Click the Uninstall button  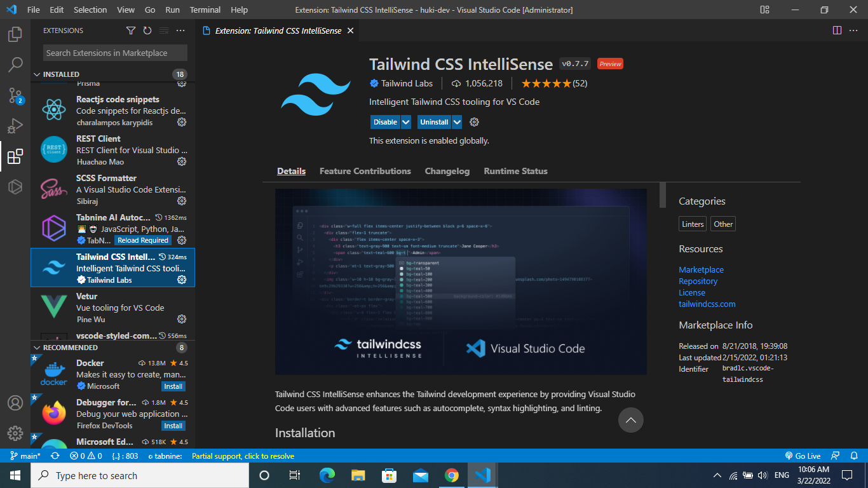tap(435, 122)
